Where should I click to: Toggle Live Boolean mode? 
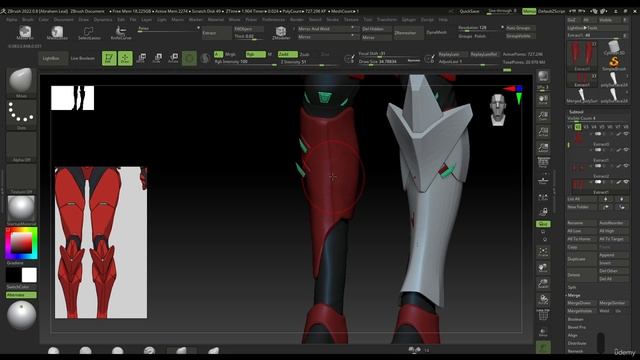pos(82,58)
